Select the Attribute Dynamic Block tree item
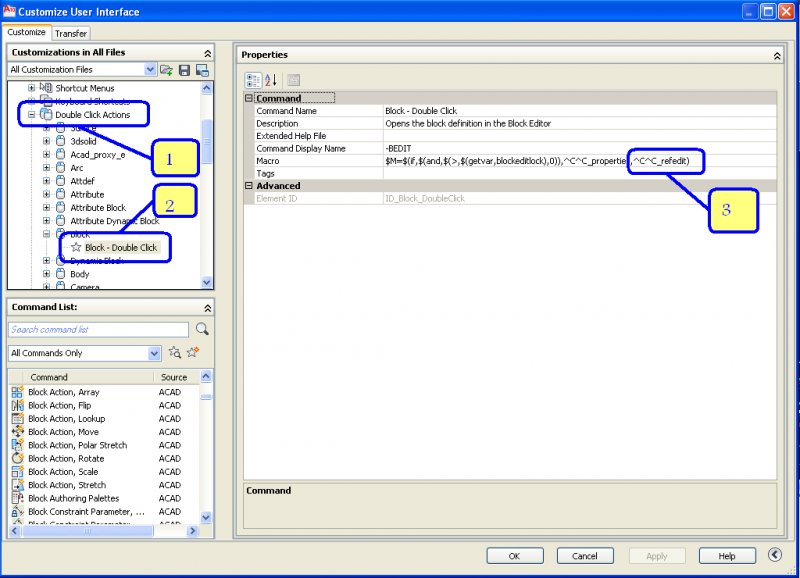 tap(115, 221)
